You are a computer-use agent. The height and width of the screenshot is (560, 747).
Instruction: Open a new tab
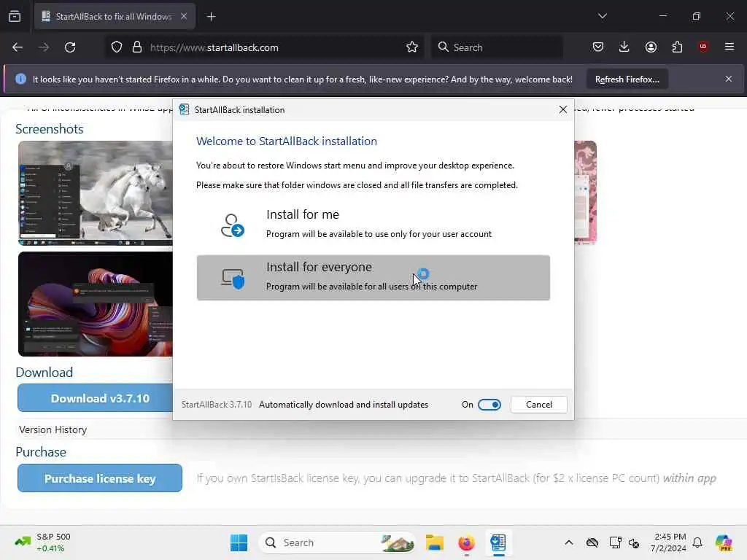(211, 17)
